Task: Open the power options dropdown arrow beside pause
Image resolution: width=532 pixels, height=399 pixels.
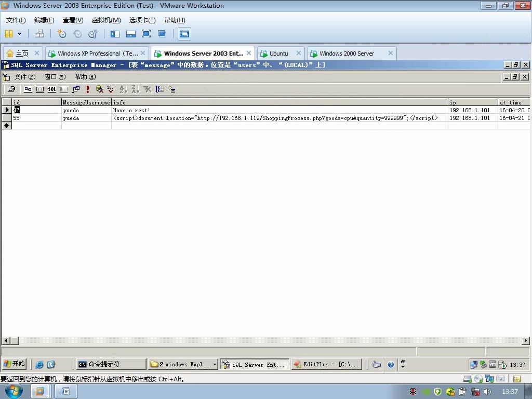Action: coord(19,34)
